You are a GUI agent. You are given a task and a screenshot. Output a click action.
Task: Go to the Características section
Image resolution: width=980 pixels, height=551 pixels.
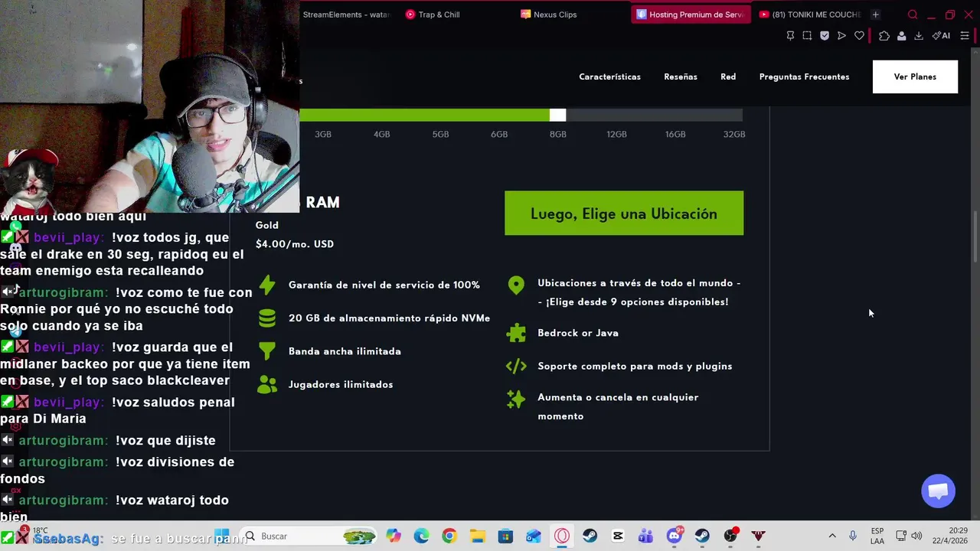(x=609, y=77)
